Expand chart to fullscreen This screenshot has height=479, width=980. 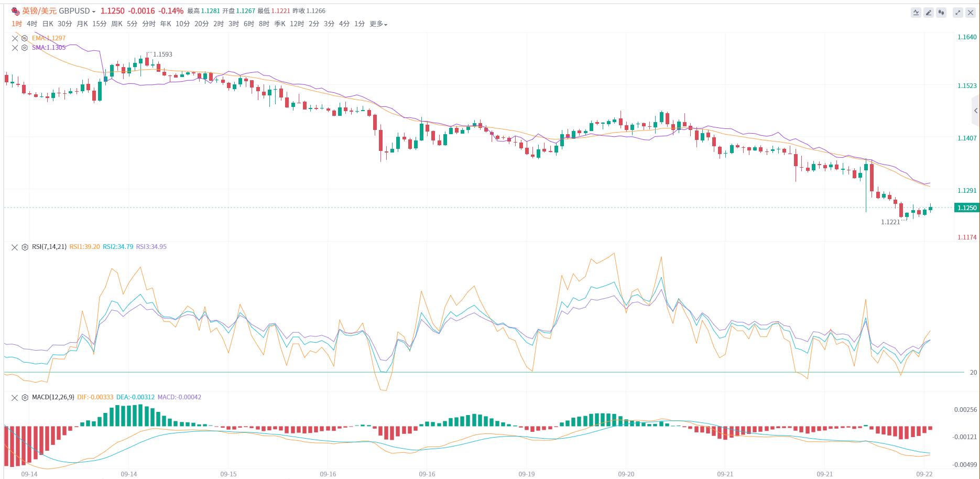(x=958, y=13)
